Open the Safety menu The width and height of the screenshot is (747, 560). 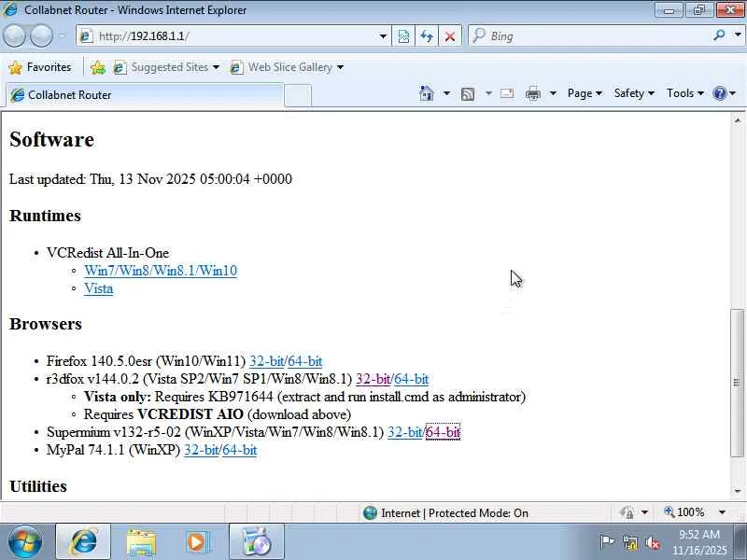(x=634, y=93)
